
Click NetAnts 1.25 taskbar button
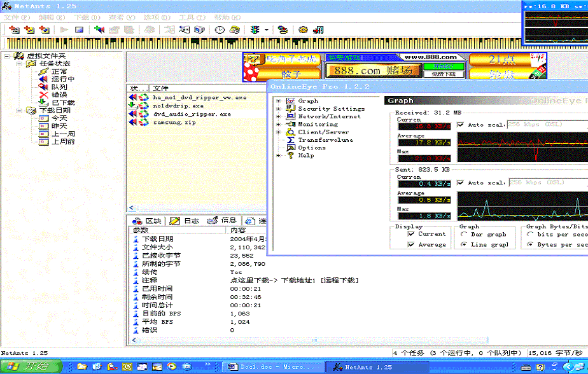377,367
